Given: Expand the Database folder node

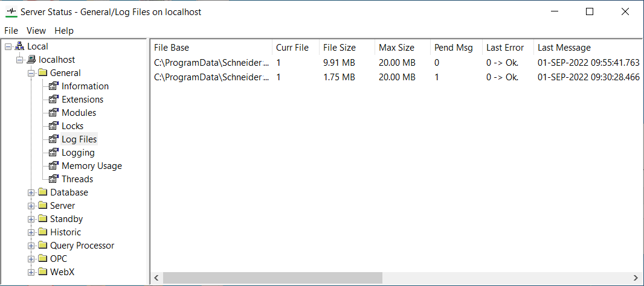Looking at the screenshot, I should pyautogui.click(x=31, y=192).
